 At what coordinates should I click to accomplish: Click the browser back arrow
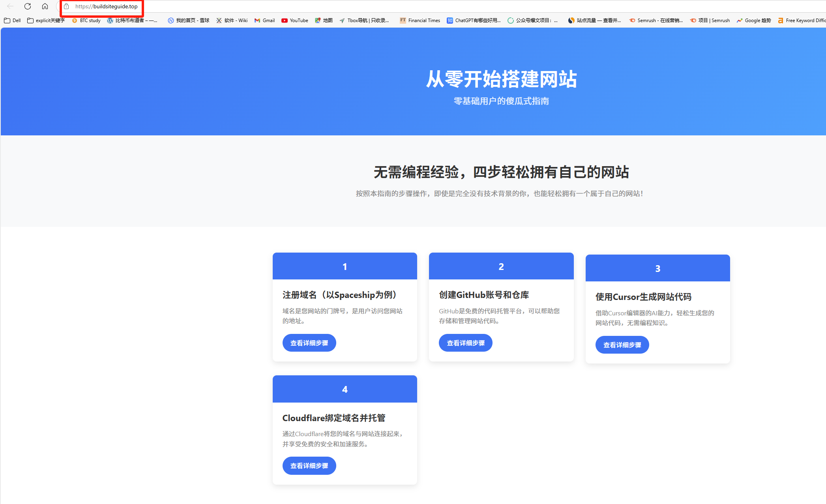coord(10,6)
